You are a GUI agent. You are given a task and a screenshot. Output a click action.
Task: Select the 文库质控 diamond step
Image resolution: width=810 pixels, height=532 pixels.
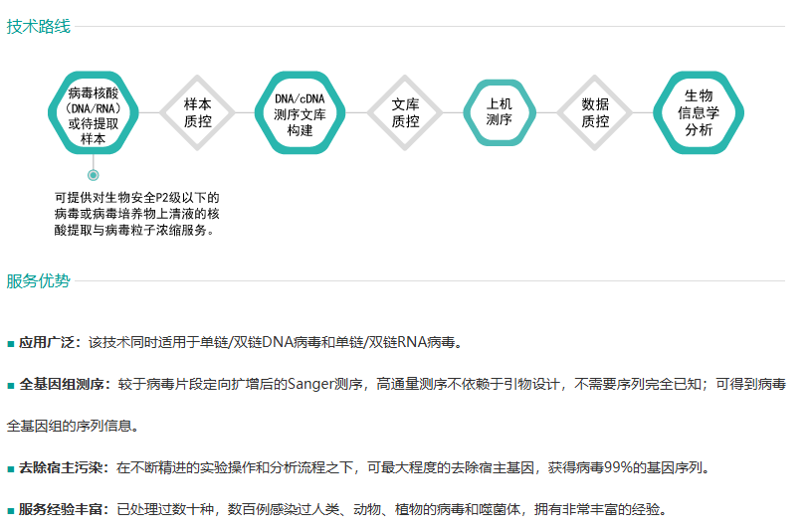coord(405,113)
